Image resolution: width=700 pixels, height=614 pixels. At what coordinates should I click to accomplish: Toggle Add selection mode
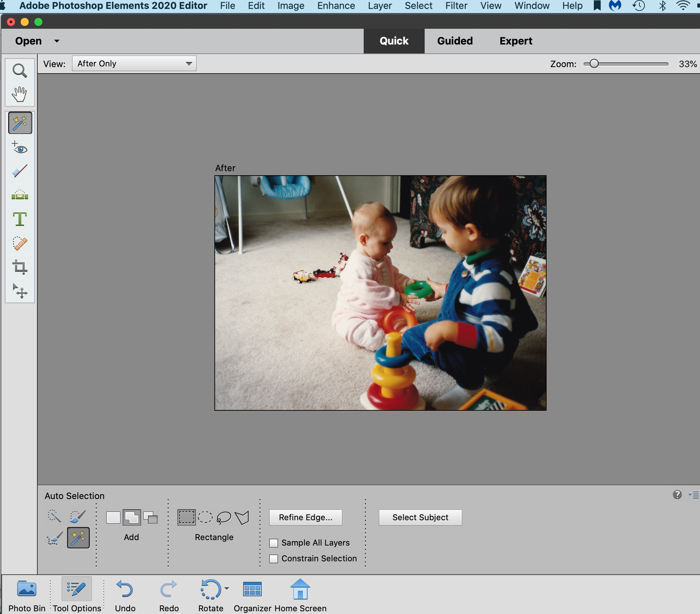pyautogui.click(x=132, y=517)
